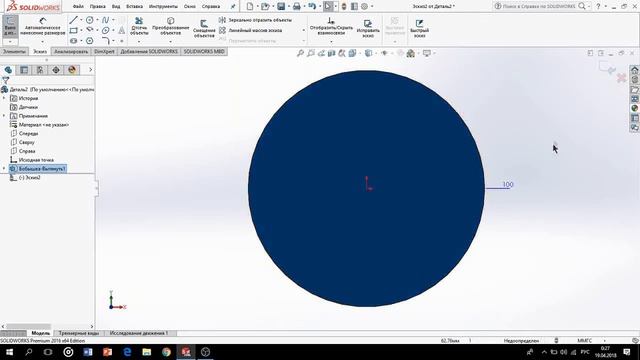
Task: Select the Спереди plane
Action: point(24,133)
